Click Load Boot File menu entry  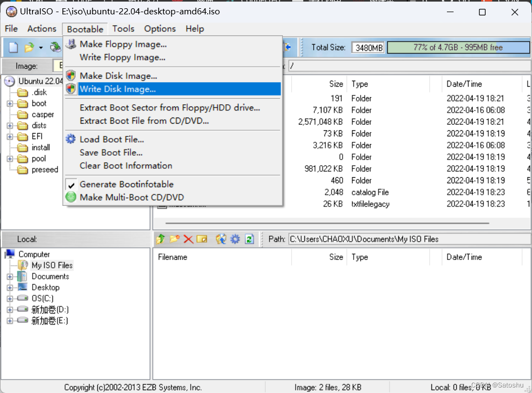point(112,140)
